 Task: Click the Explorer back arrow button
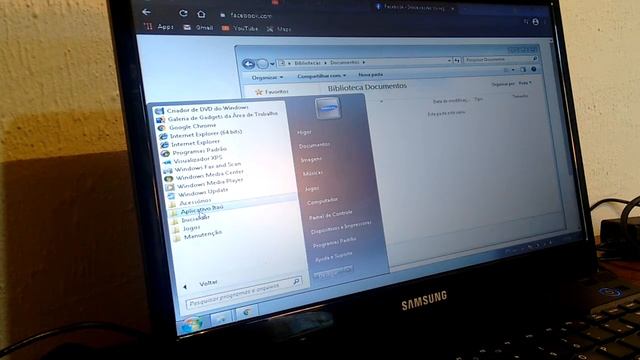pyautogui.click(x=248, y=64)
